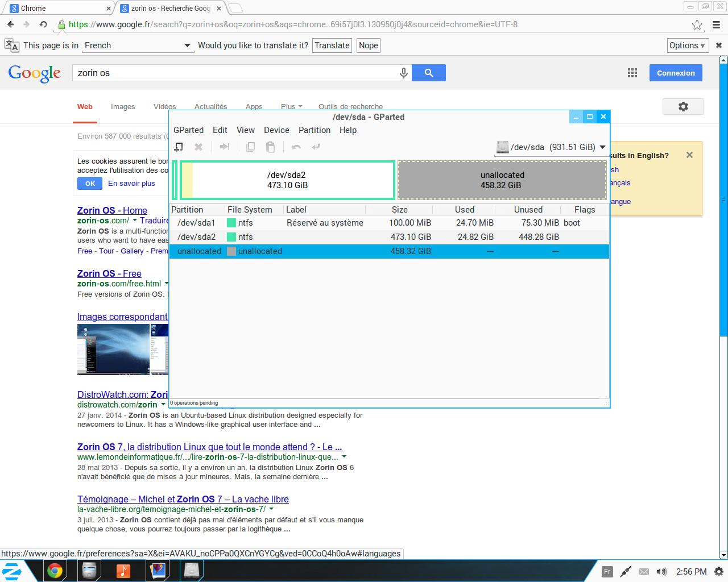Click the Connexion sign-in button
Viewport: 728px width, 582px height.
pos(676,73)
